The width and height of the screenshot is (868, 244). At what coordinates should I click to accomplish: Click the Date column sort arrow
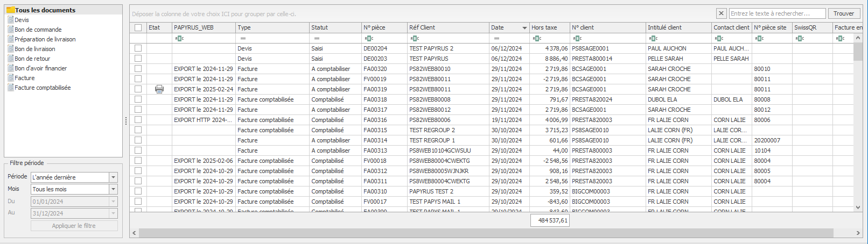(x=524, y=28)
